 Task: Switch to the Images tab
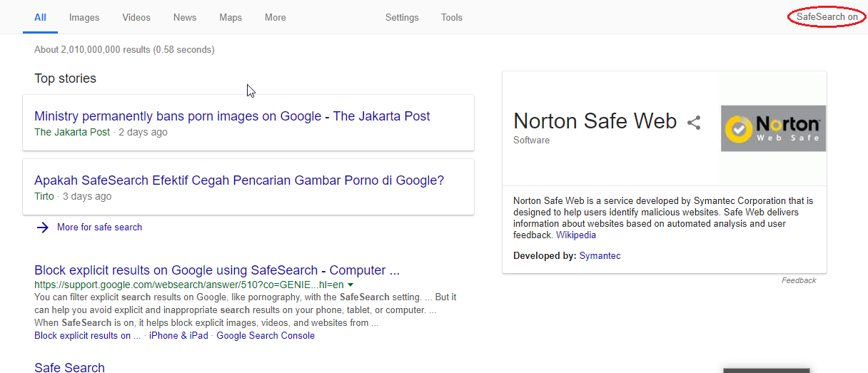[x=84, y=17]
